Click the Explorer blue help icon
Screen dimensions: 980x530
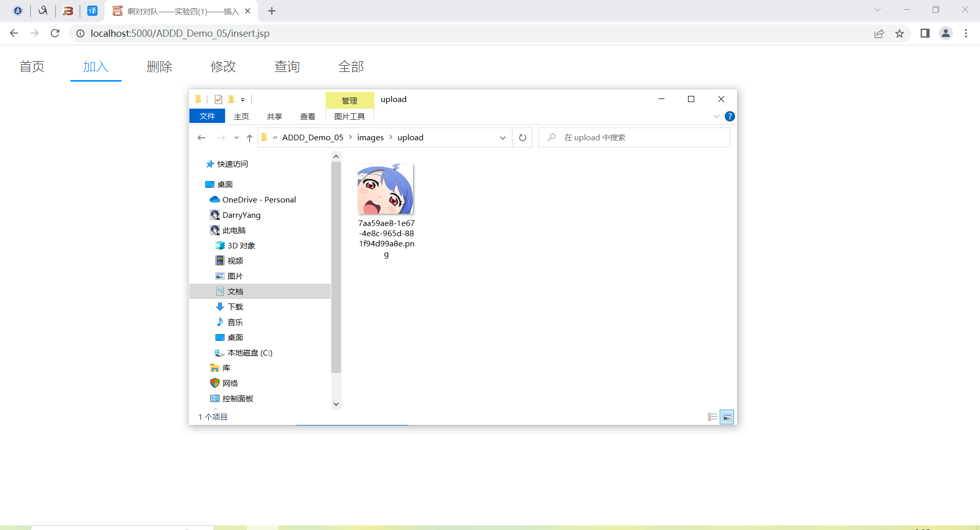coord(730,116)
